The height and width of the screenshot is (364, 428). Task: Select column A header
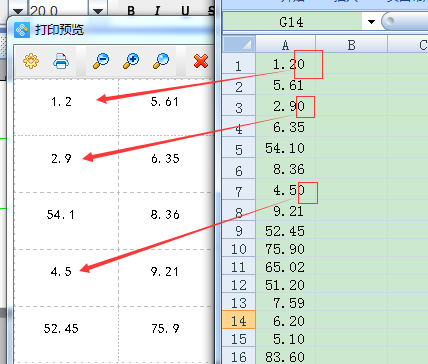[285, 45]
